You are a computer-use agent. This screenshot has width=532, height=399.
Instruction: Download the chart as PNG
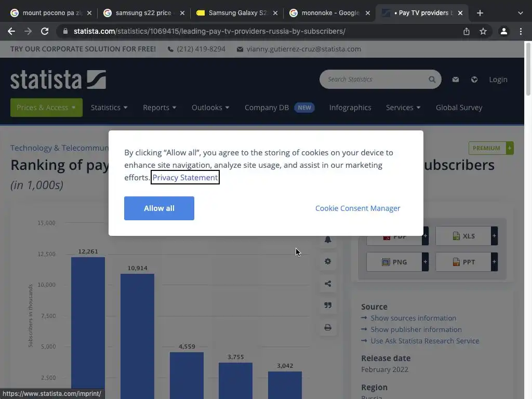click(394, 262)
